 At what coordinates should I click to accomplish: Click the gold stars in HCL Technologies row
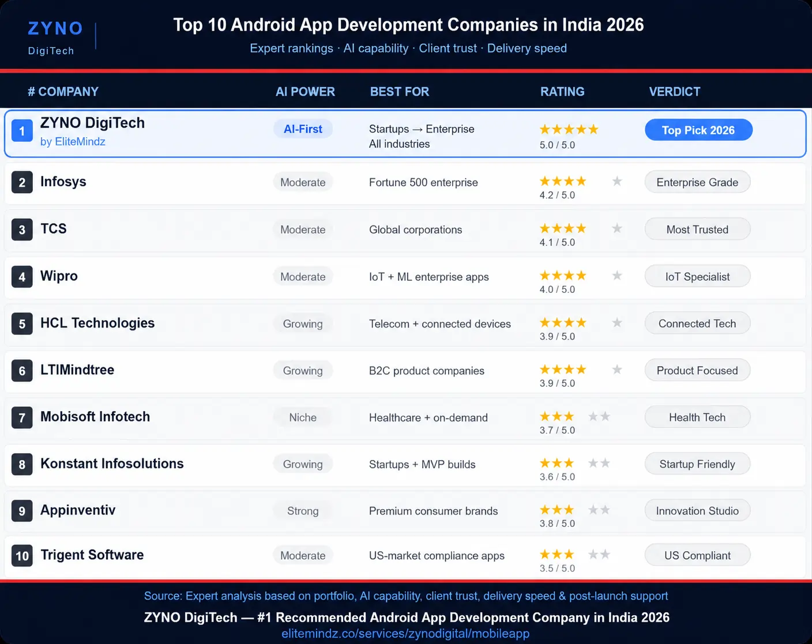coord(563,323)
